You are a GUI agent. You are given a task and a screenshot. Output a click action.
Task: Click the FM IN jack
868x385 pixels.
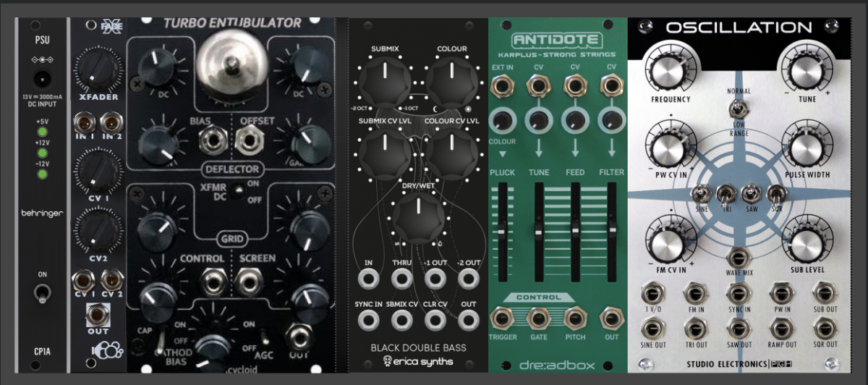point(695,294)
